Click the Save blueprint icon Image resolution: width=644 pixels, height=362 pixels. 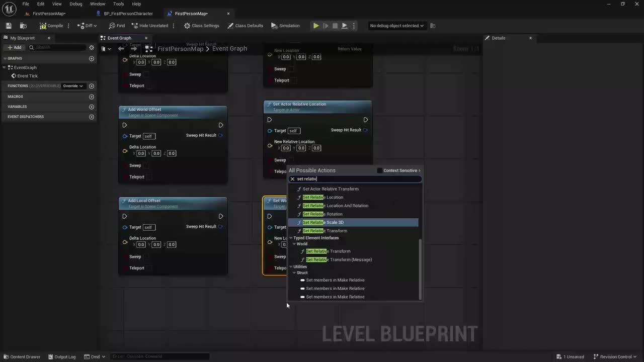9,26
